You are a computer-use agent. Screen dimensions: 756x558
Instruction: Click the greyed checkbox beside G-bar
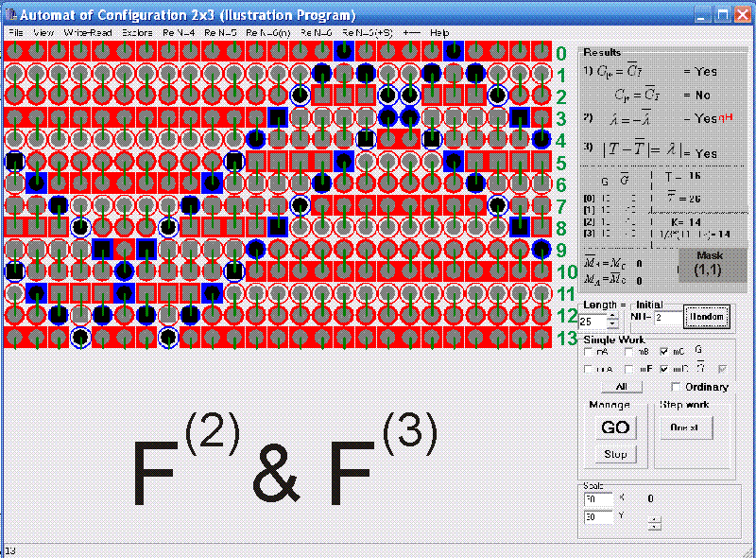[x=722, y=369]
